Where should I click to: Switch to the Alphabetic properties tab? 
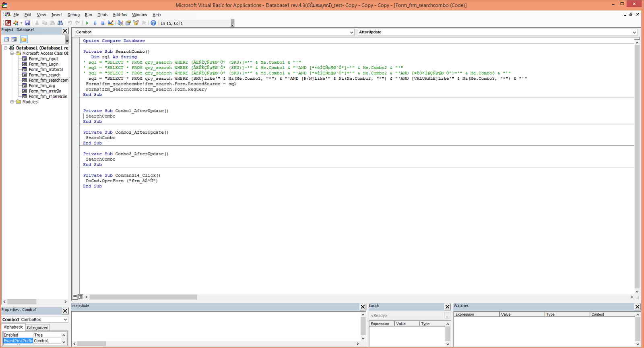point(13,327)
